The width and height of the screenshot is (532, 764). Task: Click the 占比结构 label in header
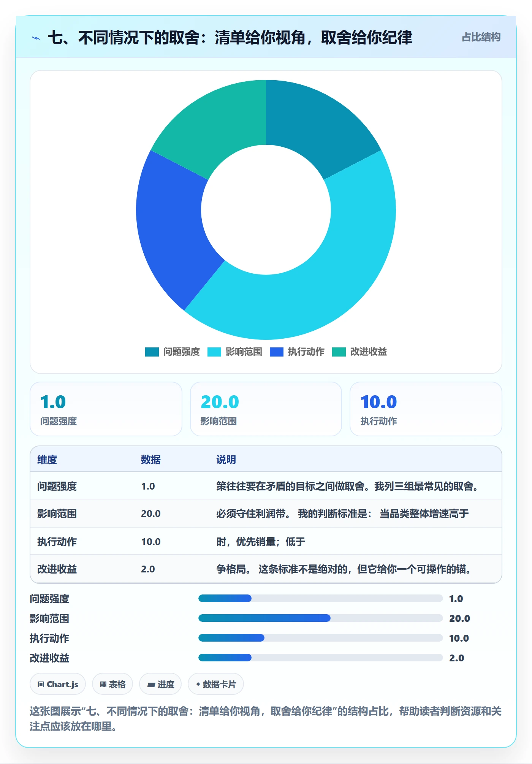tap(481, 37)
